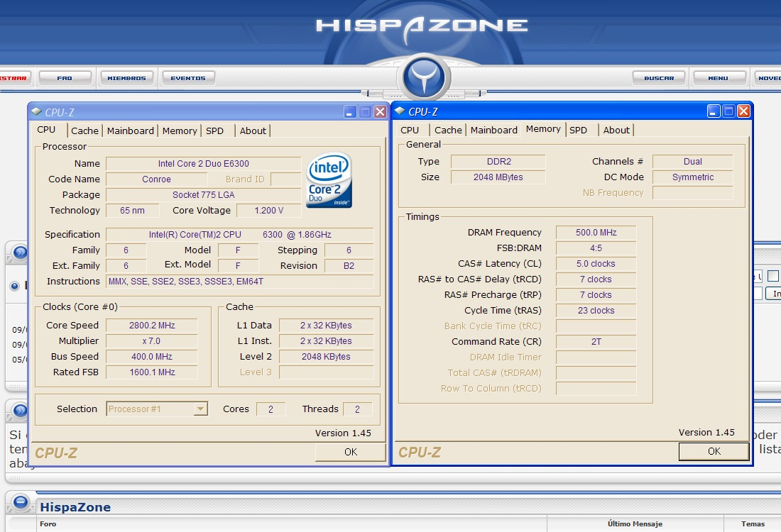The width and height of the screenshot is (781, 532).
Task: Open Cache tab in left CPU-Z window
Action: pyautogui.click(x=84, y=131)
